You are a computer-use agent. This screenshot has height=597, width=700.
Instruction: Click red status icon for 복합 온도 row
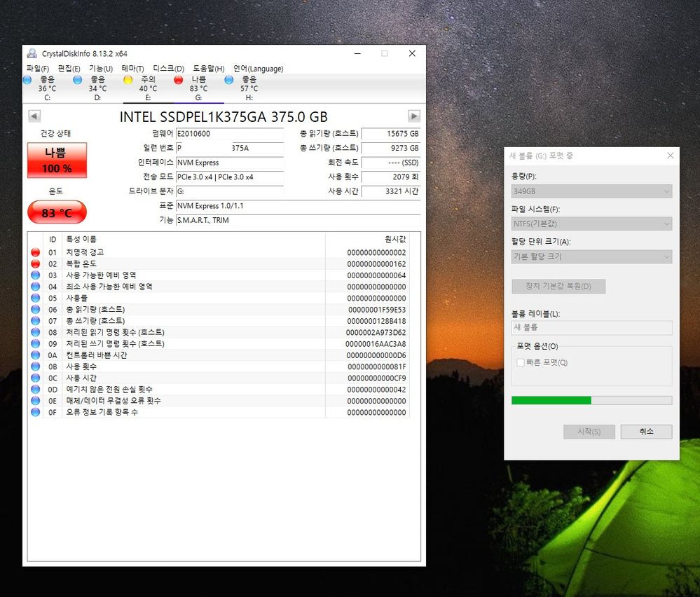tap(36, 264)
